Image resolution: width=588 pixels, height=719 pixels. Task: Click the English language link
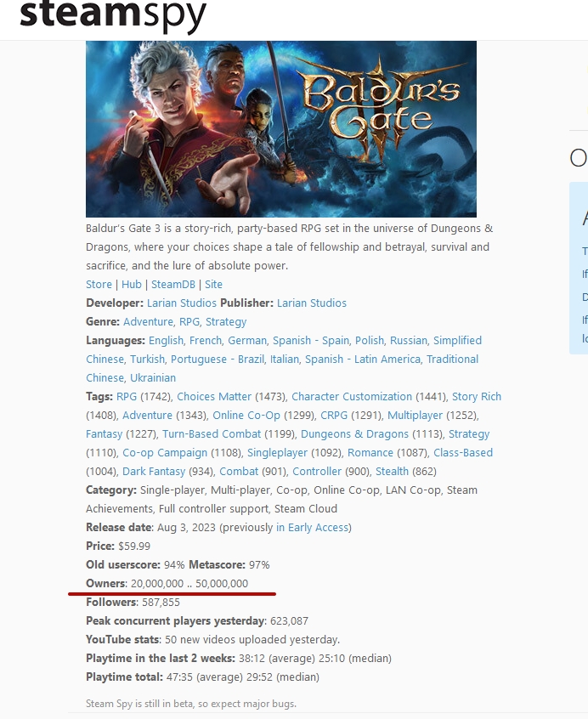(x=166, y=341)
